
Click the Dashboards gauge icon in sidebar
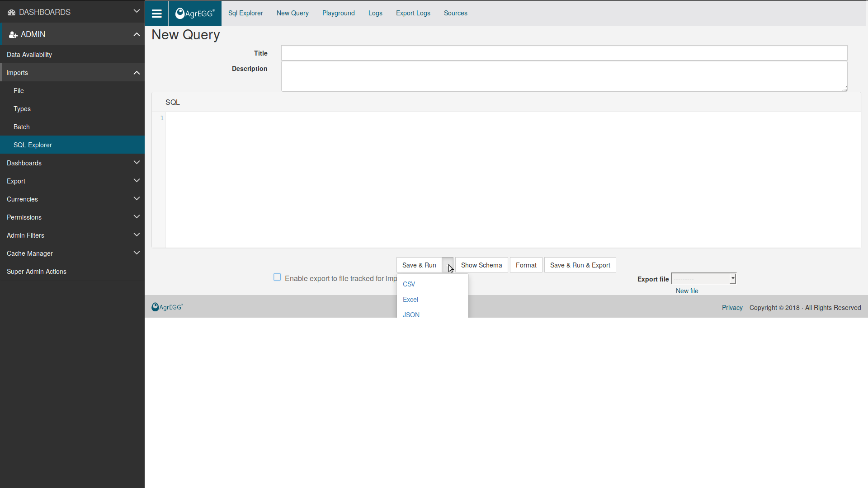pyautogui.click(x=12, y=12)
